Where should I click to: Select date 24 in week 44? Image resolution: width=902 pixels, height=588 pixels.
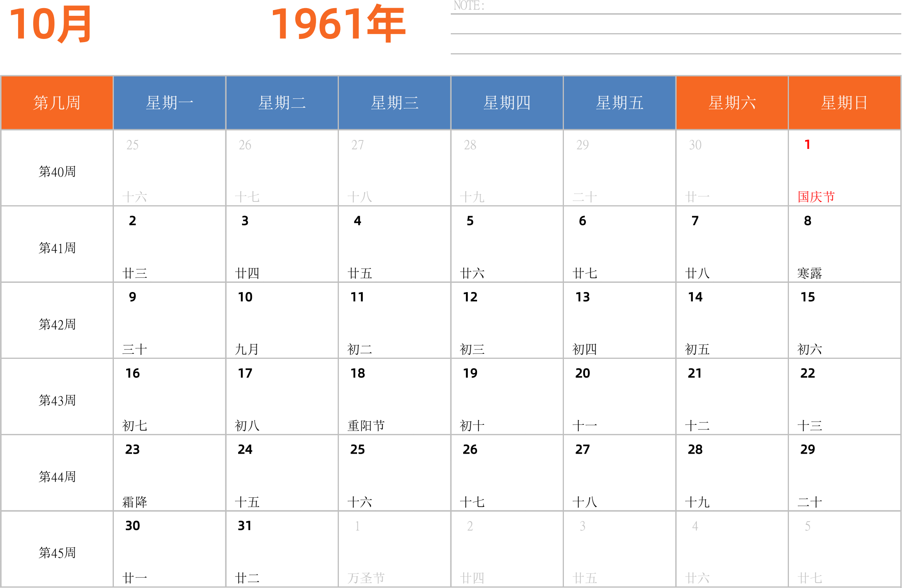245,449
